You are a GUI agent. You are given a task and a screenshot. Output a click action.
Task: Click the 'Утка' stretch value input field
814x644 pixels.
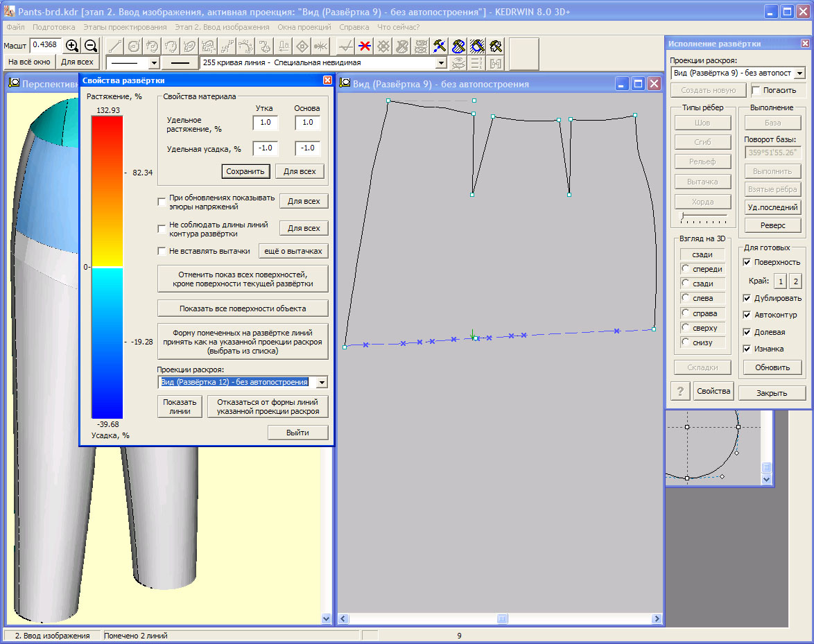pos(265,123)
